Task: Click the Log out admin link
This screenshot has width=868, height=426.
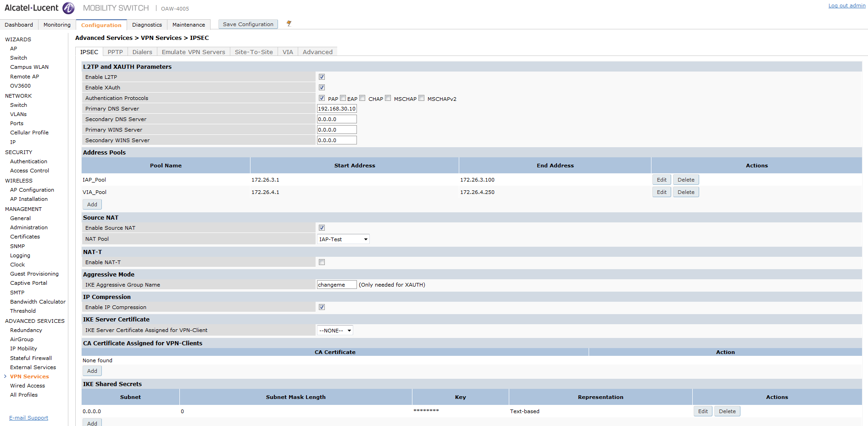Action: (846, 6)
